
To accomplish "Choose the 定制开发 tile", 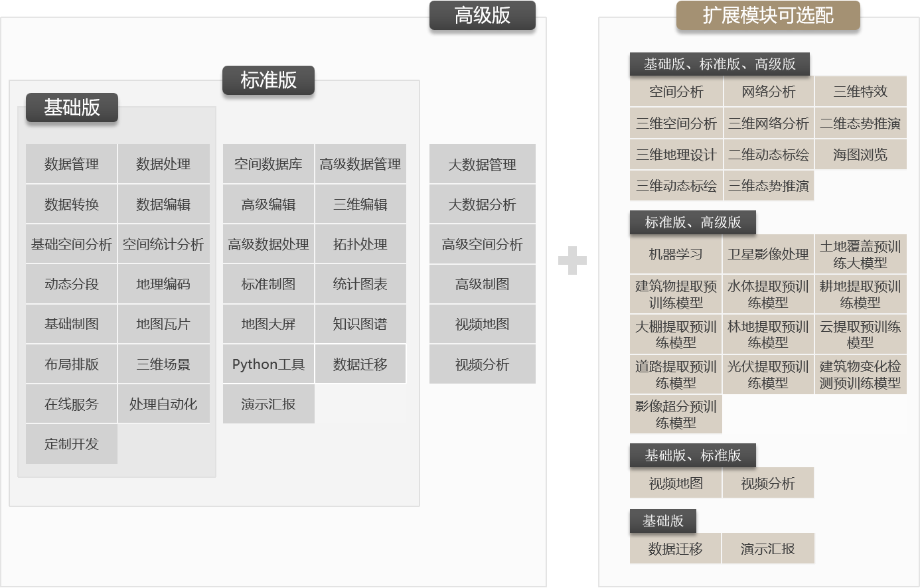I will [x=72, y=444].
